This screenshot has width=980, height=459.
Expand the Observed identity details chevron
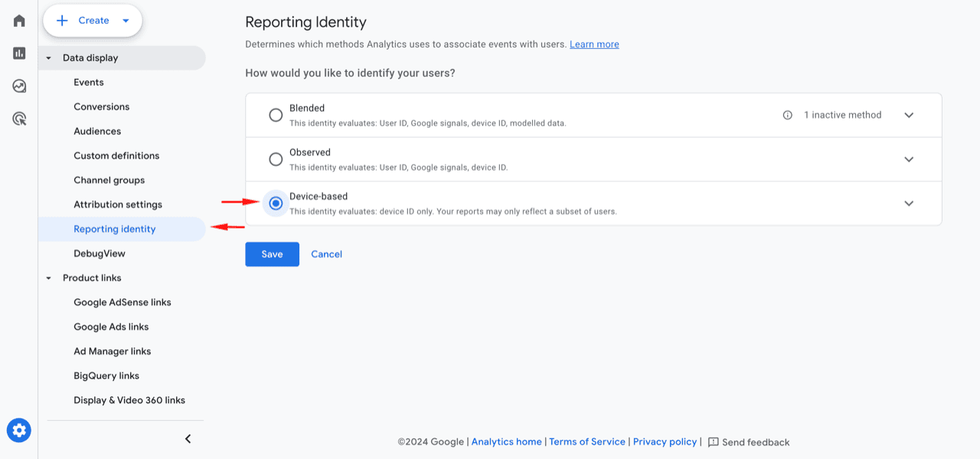pos(909,160)
